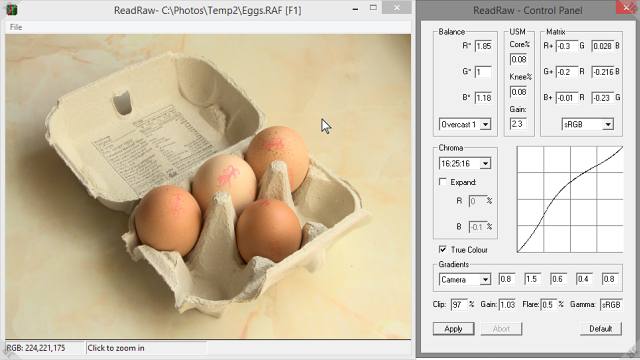Click the ReadRaw app icon in title bar

[x=11, y=9]
